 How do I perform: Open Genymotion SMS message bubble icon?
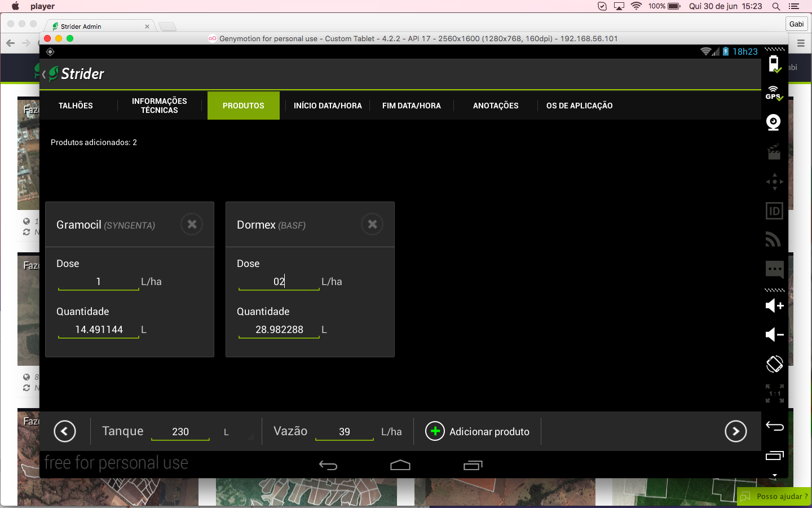pyautogui.click(x=774, y=269)
